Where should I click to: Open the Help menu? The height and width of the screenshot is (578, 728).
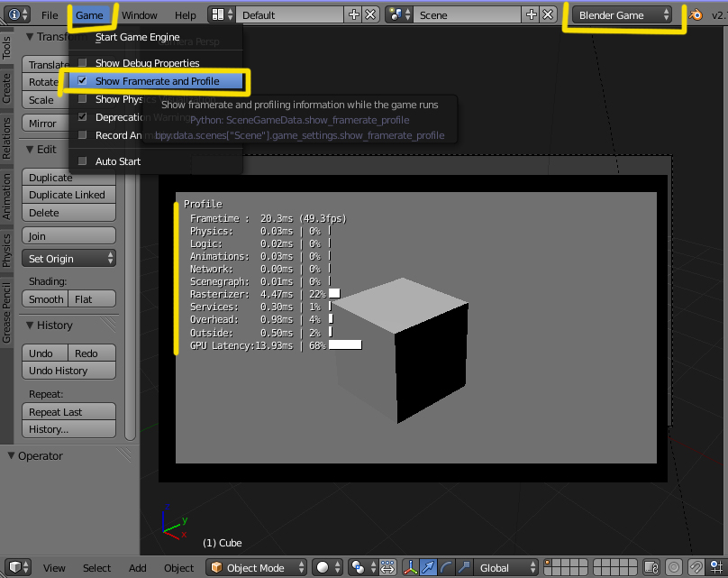point(186,14)
